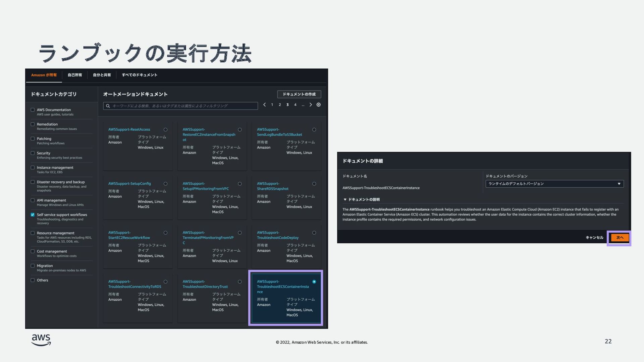Select AWSSupport-ResetAccess radio button

coord(165,130)
